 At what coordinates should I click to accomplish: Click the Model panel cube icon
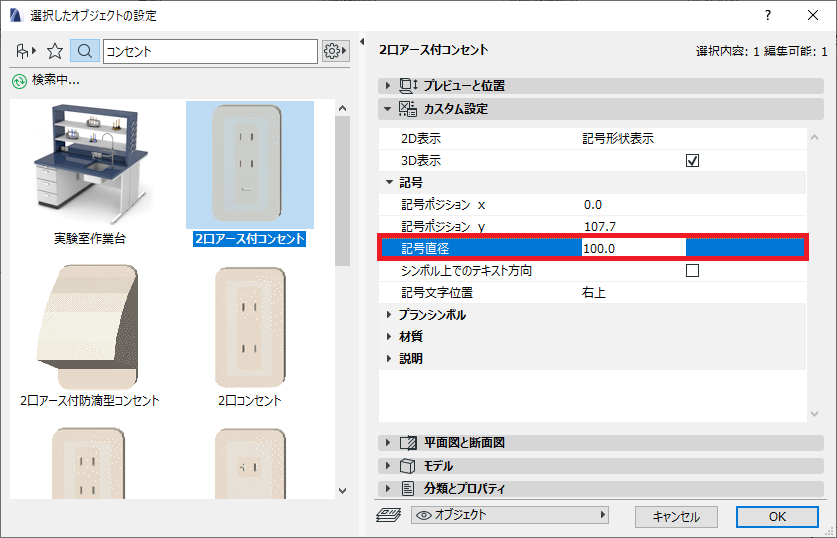pyautogui.click(x=408, y=466)
